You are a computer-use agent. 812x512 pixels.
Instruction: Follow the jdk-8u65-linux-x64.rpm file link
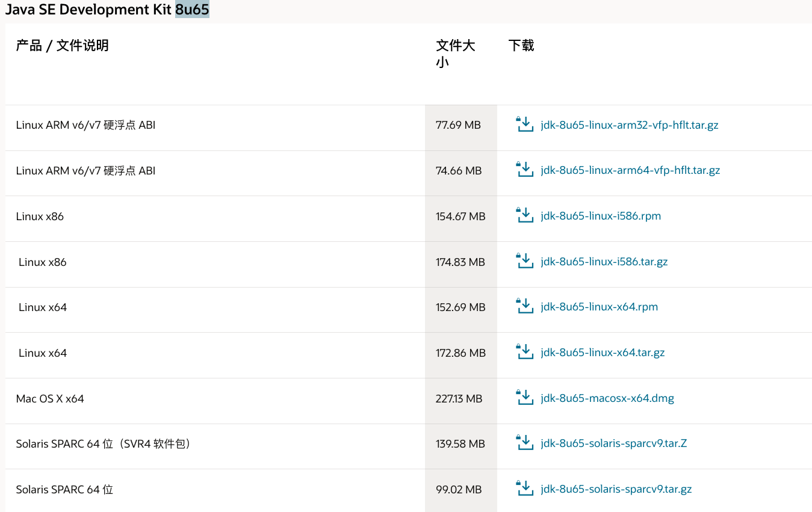pos(599,307)
